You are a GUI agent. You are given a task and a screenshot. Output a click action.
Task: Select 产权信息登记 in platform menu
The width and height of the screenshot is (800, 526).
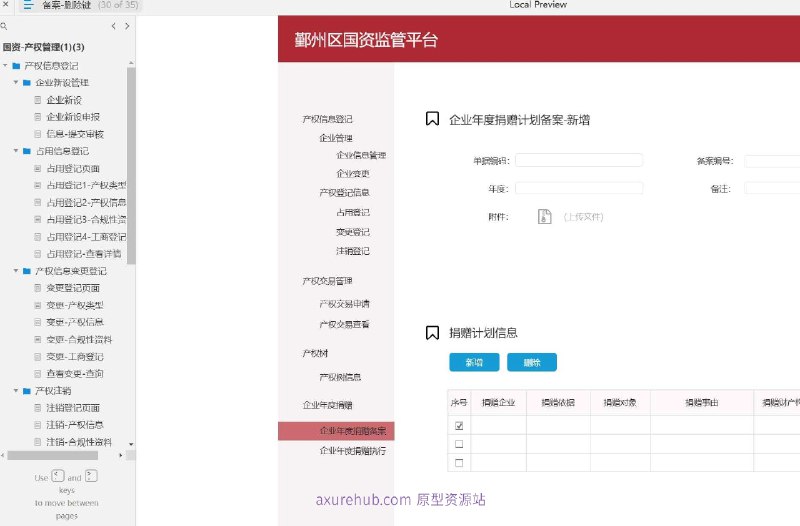328,119
